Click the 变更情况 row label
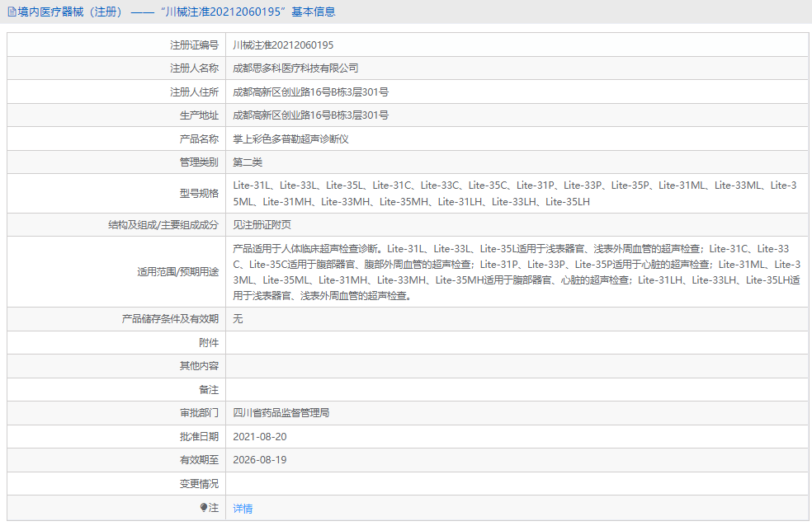The width and height of the screenshot is (812, 526). click(199, 483)
